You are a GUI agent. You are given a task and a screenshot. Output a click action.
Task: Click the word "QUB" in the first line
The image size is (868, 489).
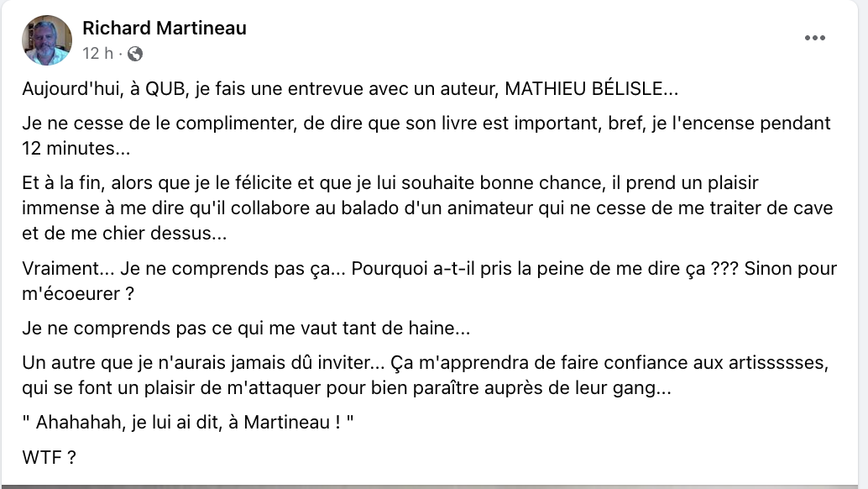(165, 88)
